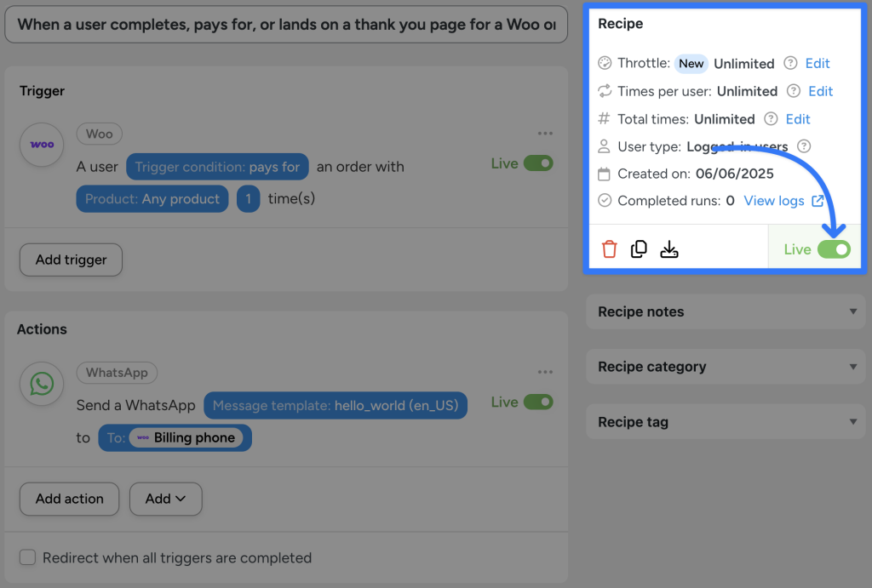Click the WooCommerce trigger circle icon

pos(41,145)
